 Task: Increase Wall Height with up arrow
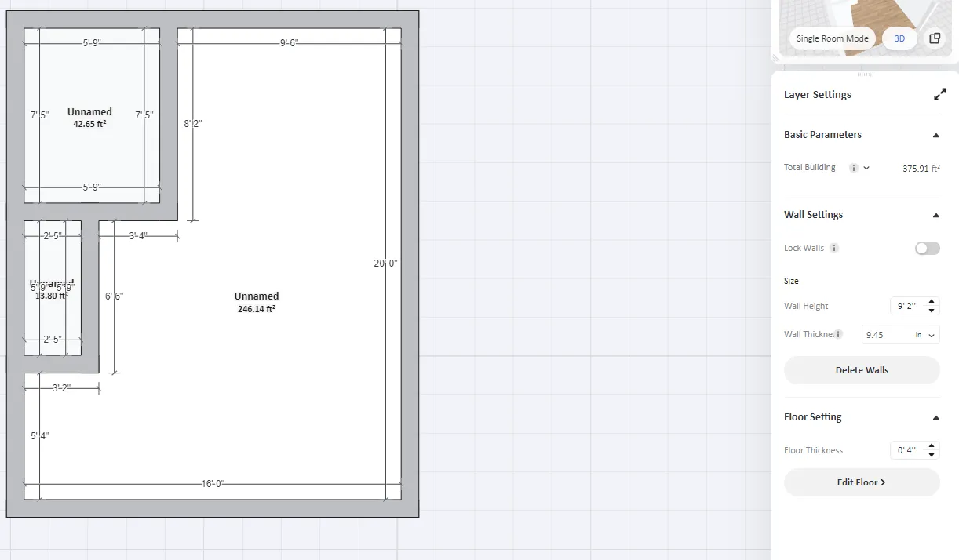pos(932,302)
